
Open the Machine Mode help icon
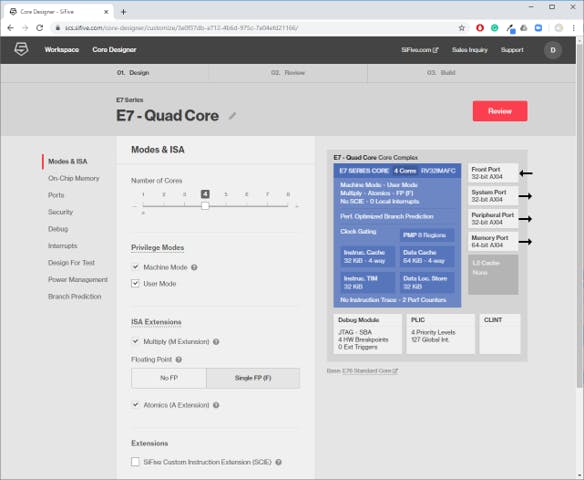pos(194,267)
